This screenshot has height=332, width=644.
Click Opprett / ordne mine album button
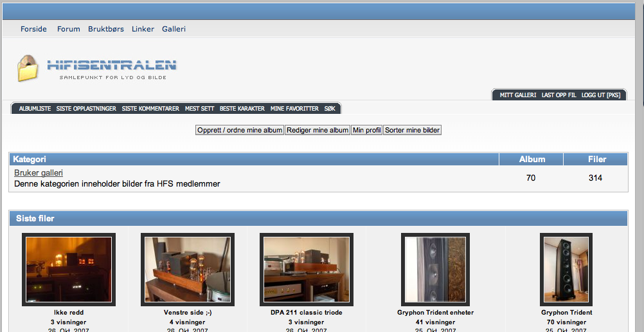(x=240, y=130)
